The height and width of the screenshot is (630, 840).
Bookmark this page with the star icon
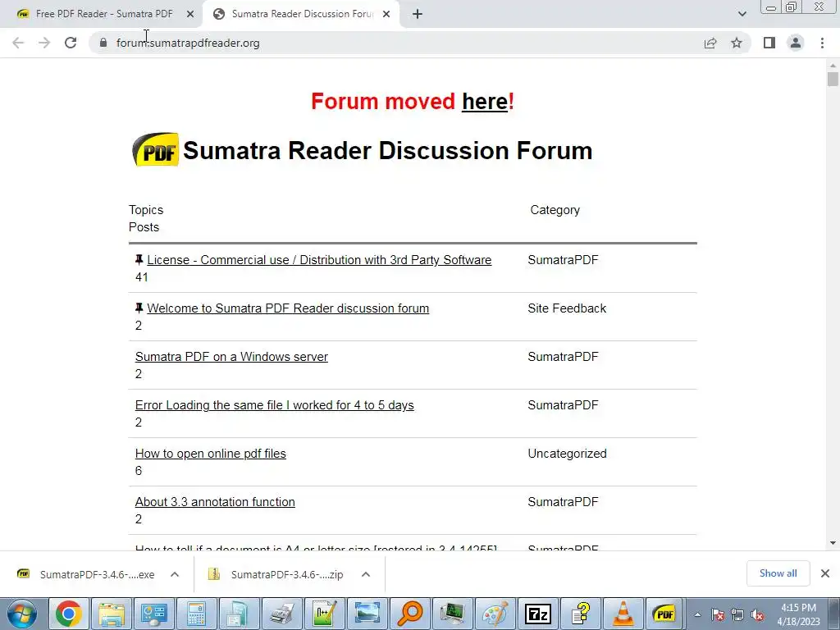click(x=737, y=43)
